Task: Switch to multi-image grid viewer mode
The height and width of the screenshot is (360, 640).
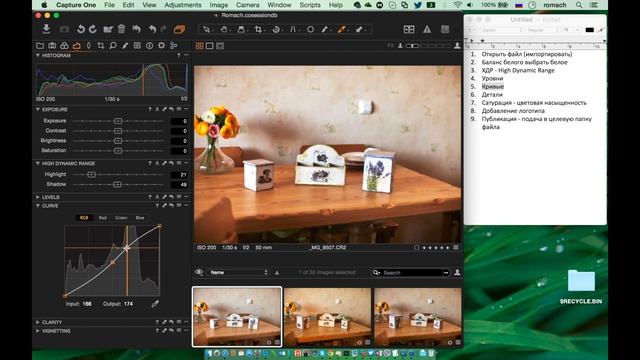Action: [200, 46]
